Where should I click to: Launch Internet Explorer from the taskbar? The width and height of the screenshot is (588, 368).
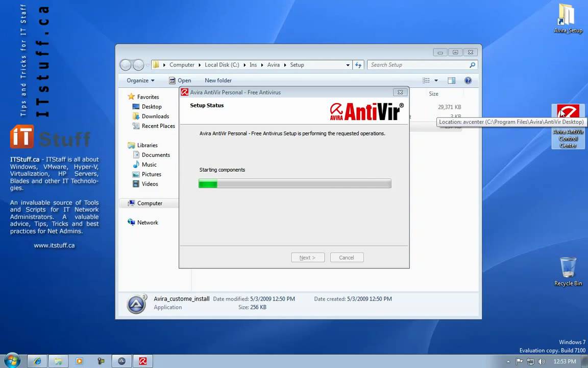point(37,361)
